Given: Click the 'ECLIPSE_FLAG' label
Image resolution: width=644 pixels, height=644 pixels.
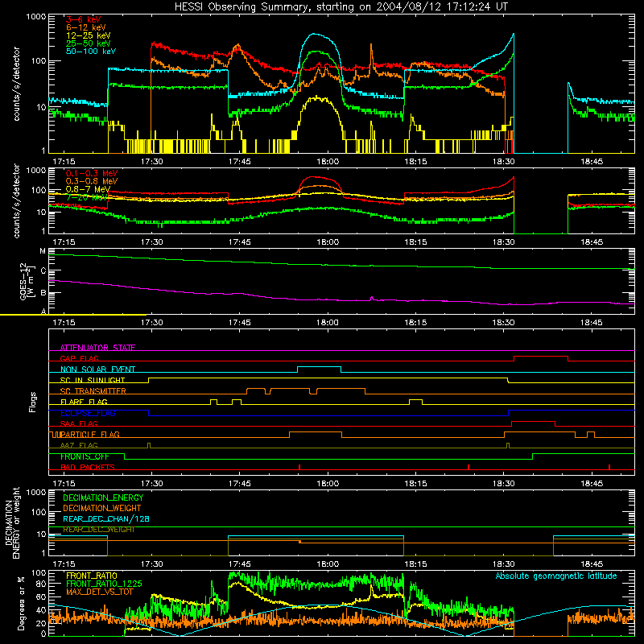Looking at the screenshot, I should click(x=88, y=413).
